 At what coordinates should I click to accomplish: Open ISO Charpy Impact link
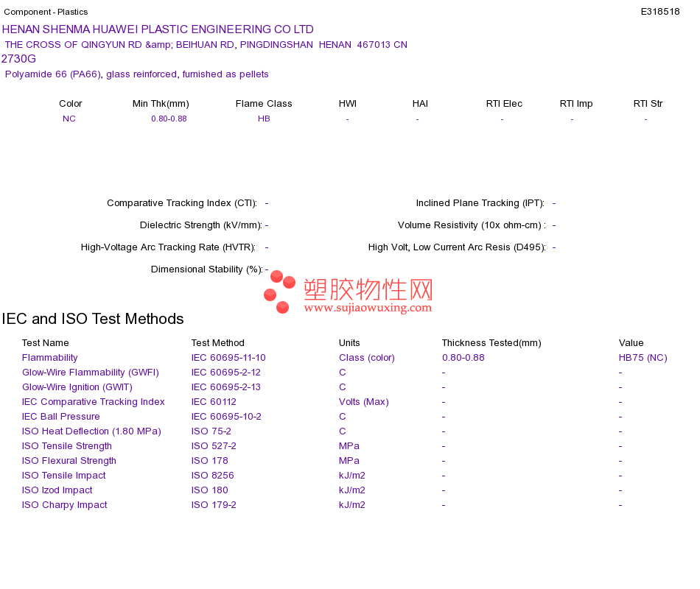(x=65, y=504)
